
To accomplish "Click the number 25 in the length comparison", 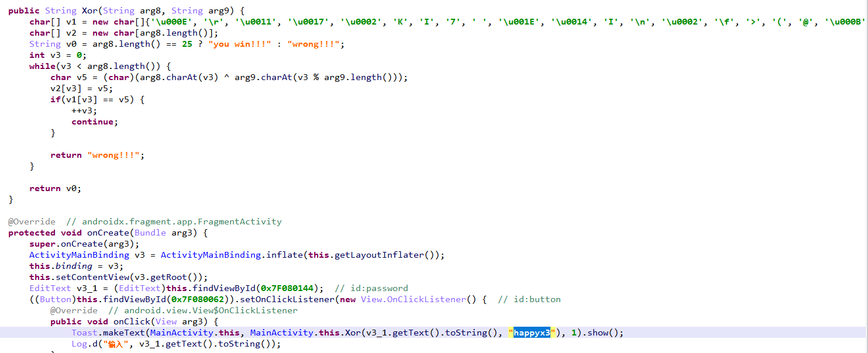I will pyautogui.click(x=187, y=44).
